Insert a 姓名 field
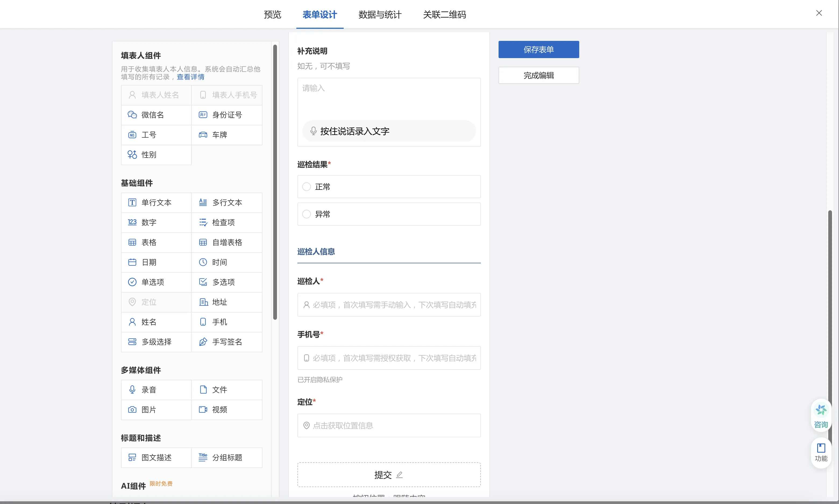Image resolution: width=839 pixels, height=504 pixels. 156,322
